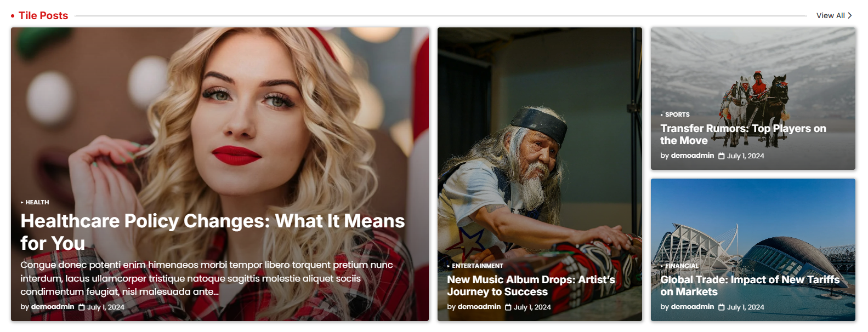Open demoadmin author on Transfer Rumors post
The width and height of the screenshot is (868, 332).
point(693,156)
